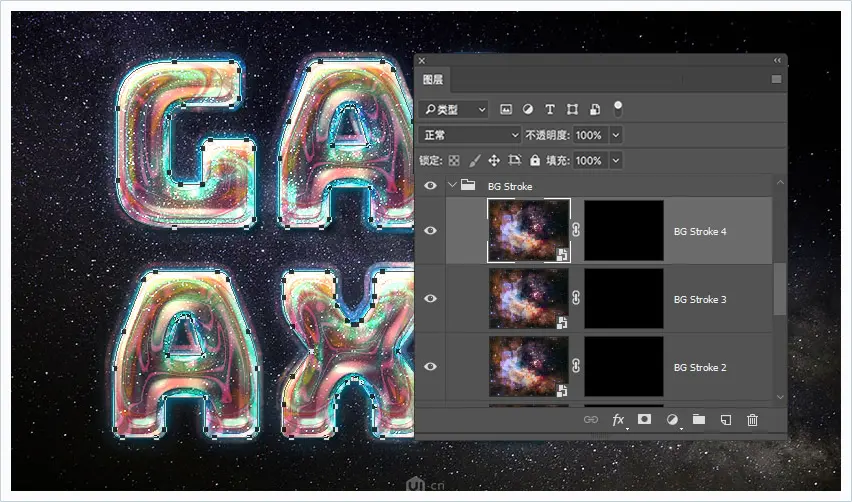The image size is (852, 502).
Task: Close the Layers panel
Action: [x=422, y=61]
